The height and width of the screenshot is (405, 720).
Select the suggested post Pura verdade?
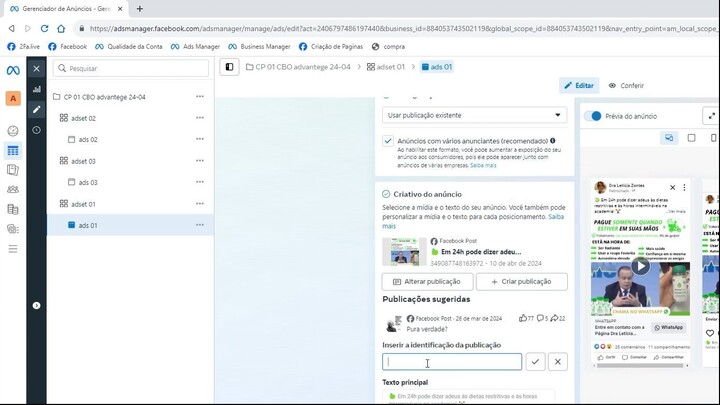point(474,323)
